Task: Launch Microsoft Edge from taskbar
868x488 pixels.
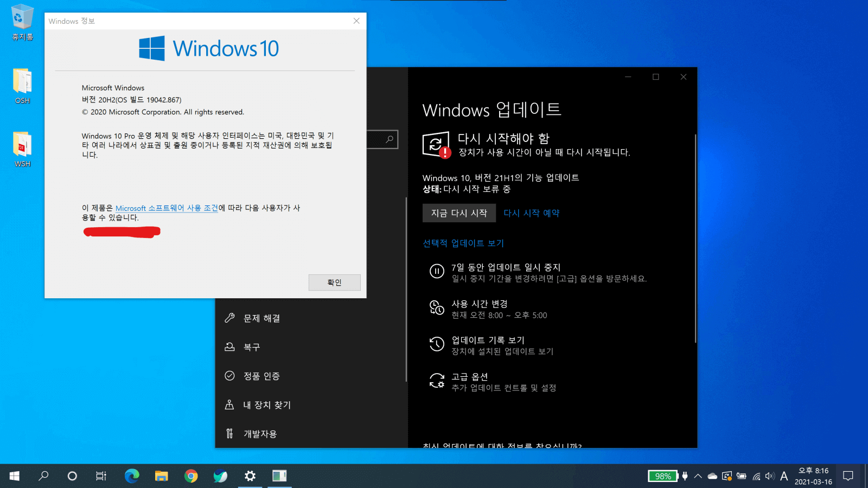Action: [132, 476]
